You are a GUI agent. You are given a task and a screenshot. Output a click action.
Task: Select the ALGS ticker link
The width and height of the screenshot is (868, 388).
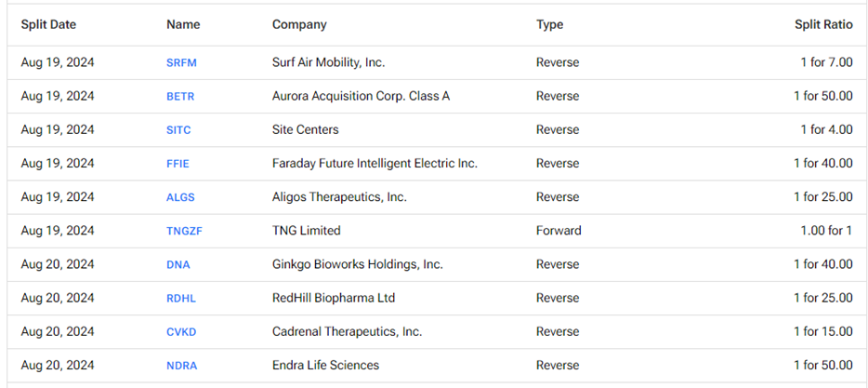tap(180, 197)
